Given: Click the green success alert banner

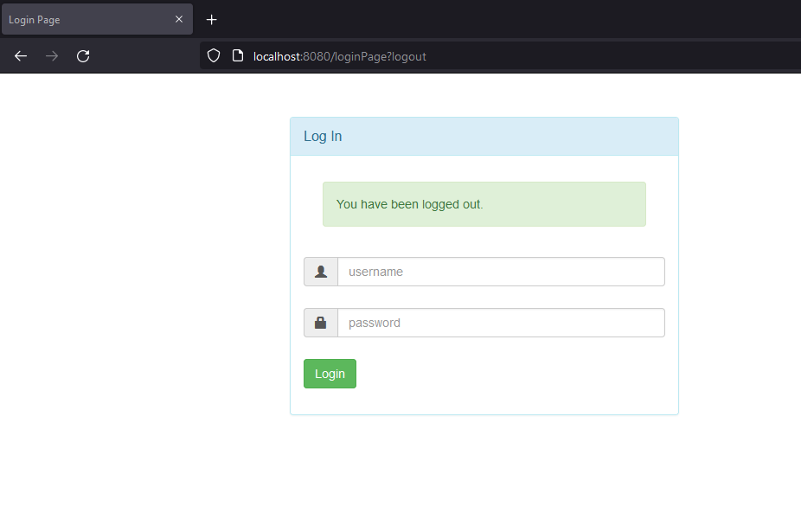Looking at the screenshot, I should click(484, 204).
